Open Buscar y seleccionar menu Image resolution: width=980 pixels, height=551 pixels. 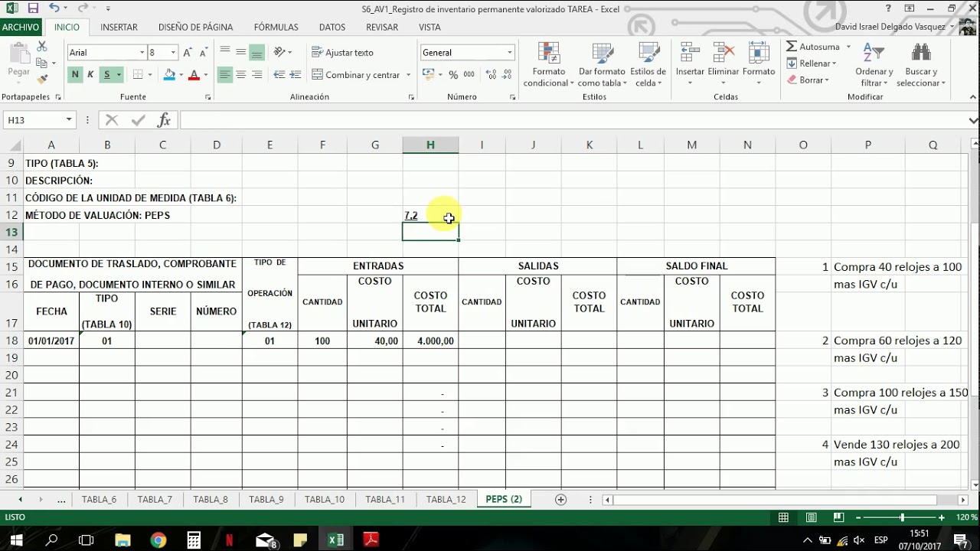921,65
